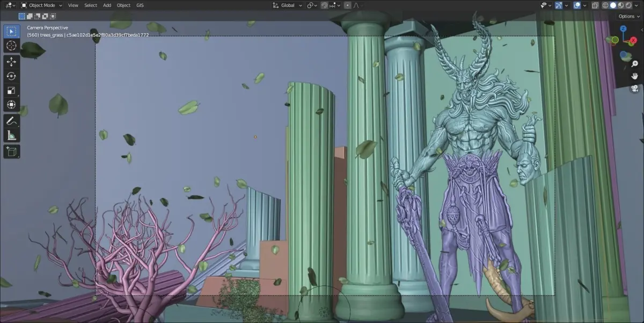Select the Measure ruler tool
Viewport: 644px width, 323px height.
[x=11, y=135]
